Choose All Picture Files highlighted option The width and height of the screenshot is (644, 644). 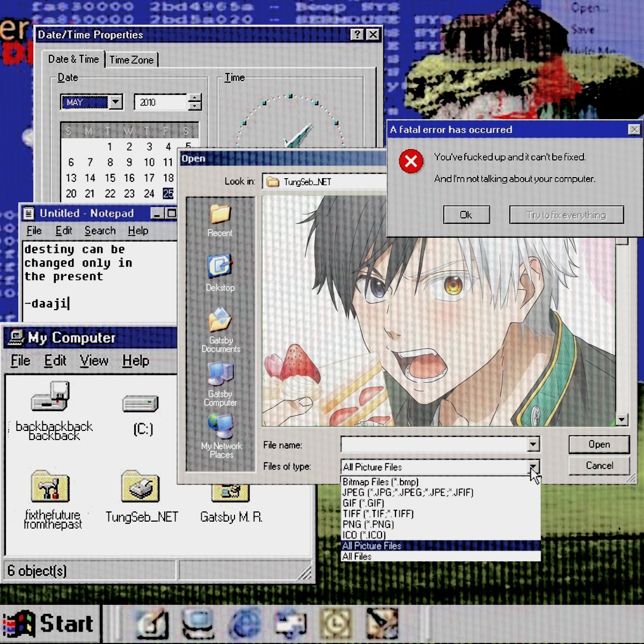pos(441,546)
